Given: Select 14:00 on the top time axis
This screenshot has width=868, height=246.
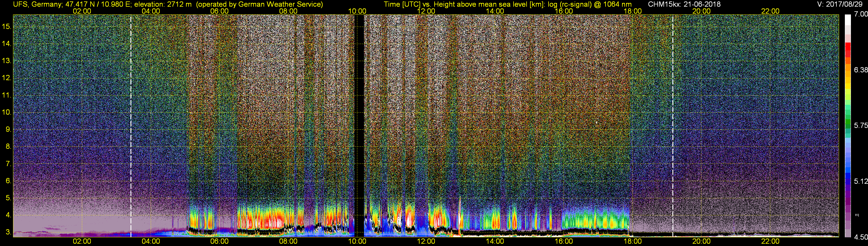Looking at the screenshot, I should [495, 11].
